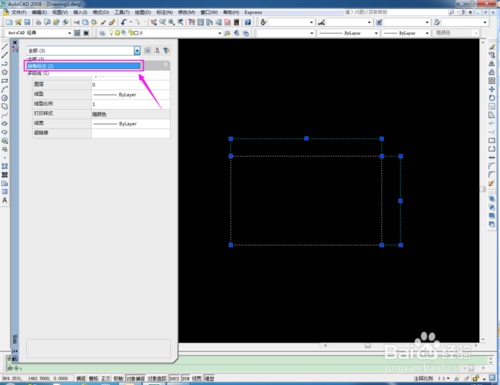
Task: Open the Undo history dropdown arrow
Action: (131, 22)
